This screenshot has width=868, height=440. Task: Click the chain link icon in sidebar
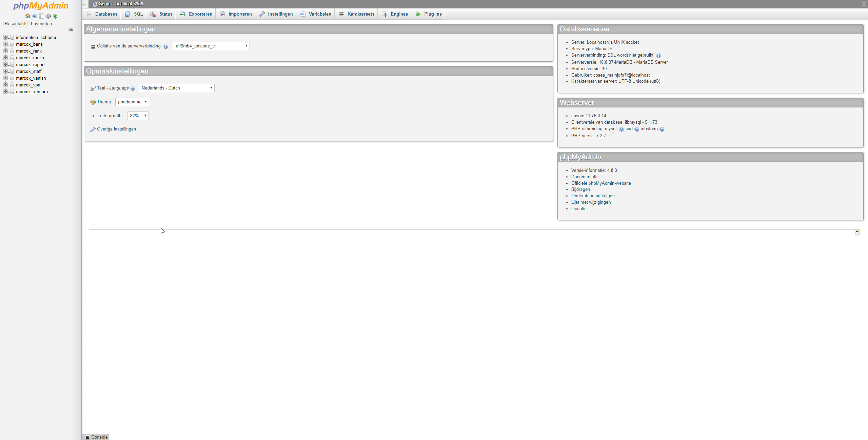[x=71, y=30]
